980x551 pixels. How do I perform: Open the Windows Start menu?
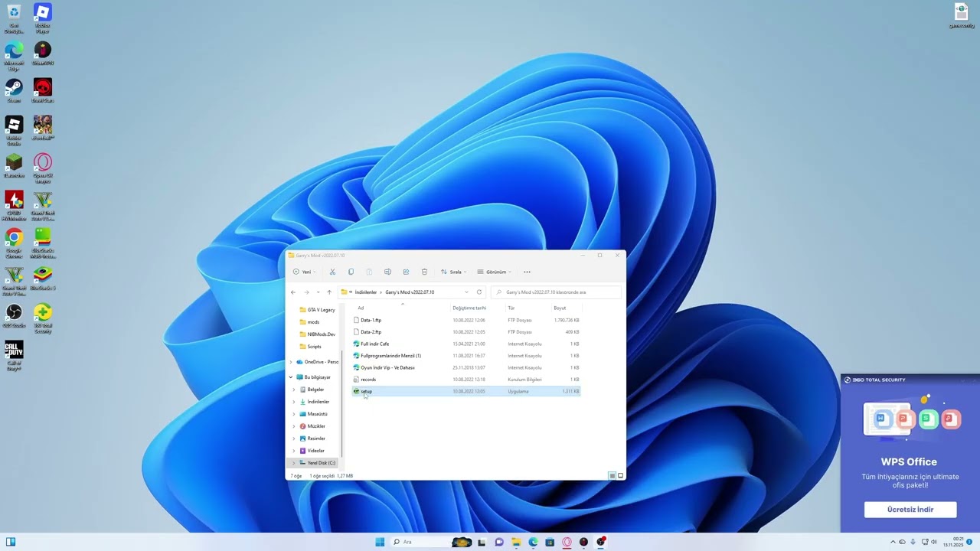380,542
